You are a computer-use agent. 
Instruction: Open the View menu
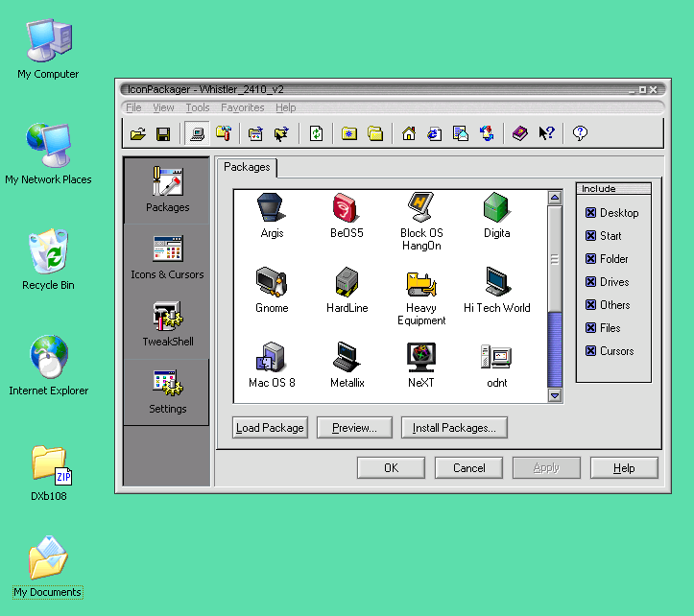(163, 107)
